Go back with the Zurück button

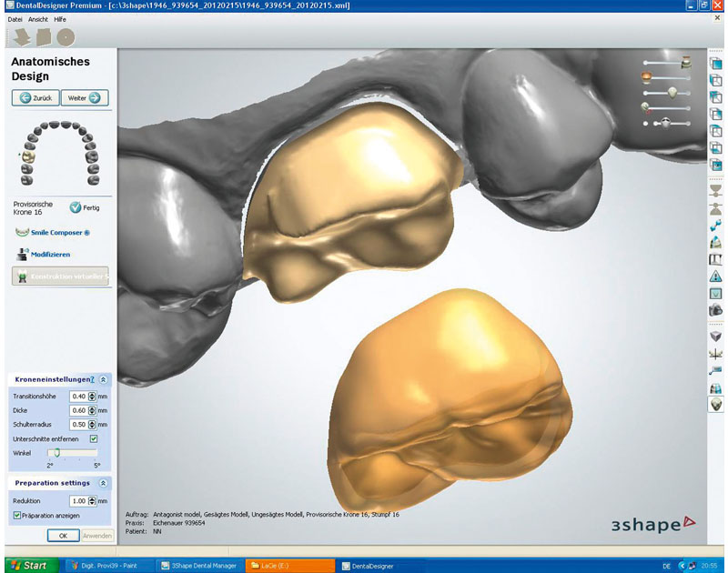[35, 98]
